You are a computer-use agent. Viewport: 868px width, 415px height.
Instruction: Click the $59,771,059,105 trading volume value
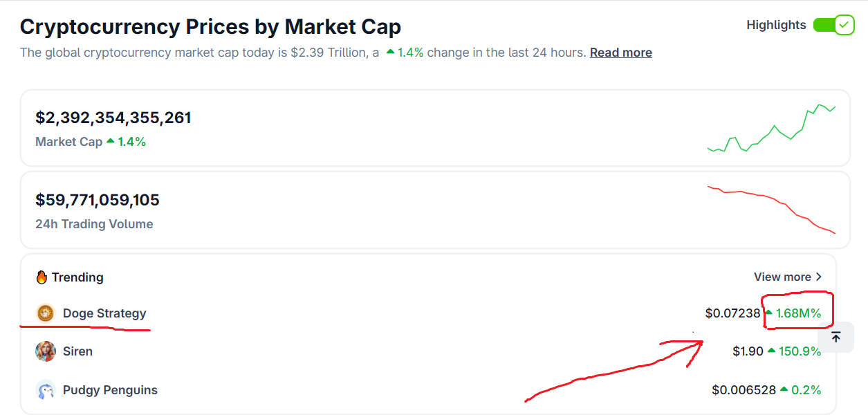98,200
